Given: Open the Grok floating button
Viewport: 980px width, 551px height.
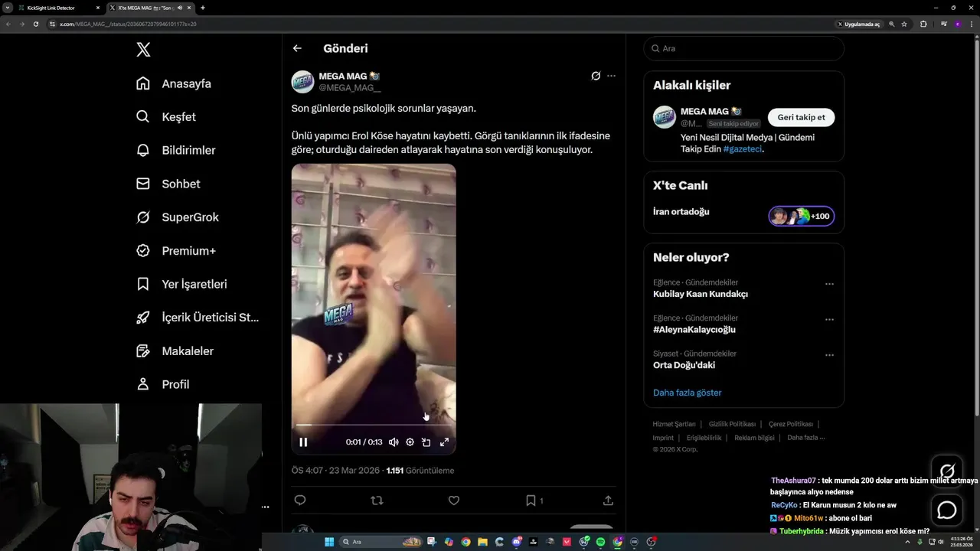Looking at the screenshot, I should [947, 471].
